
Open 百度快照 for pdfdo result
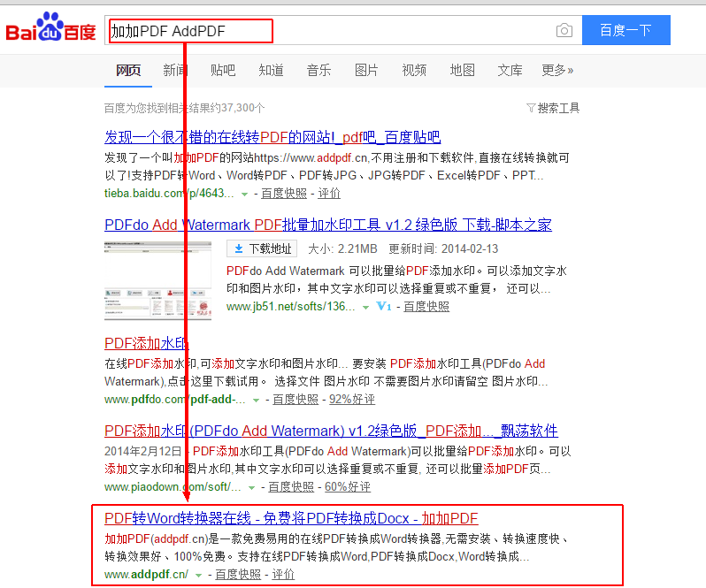tap(295, 400)
